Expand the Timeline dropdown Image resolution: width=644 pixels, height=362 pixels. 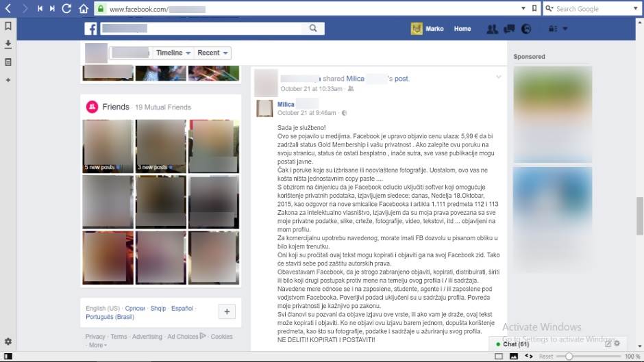[x=173, y=53]
